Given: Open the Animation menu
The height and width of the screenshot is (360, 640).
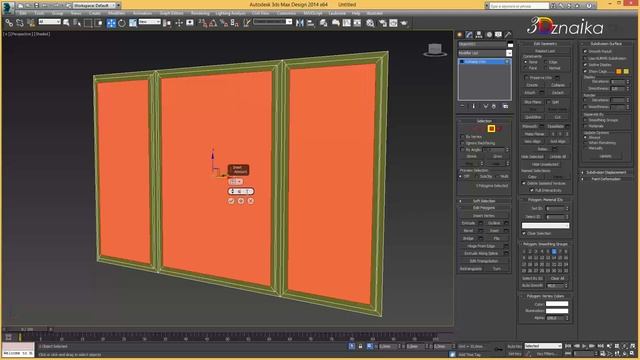Looking at the screenshot, I should (x=142, y=13).
